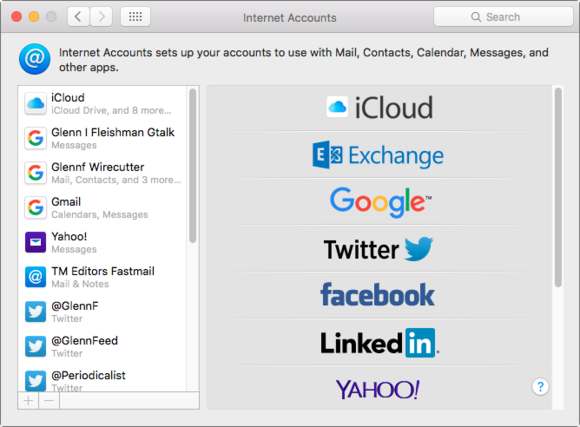Click the Google icon beside Glenn I Fleishman Gtalk
Image resolution: width=580 pixels, height=427 pixels.
(36, 138)
